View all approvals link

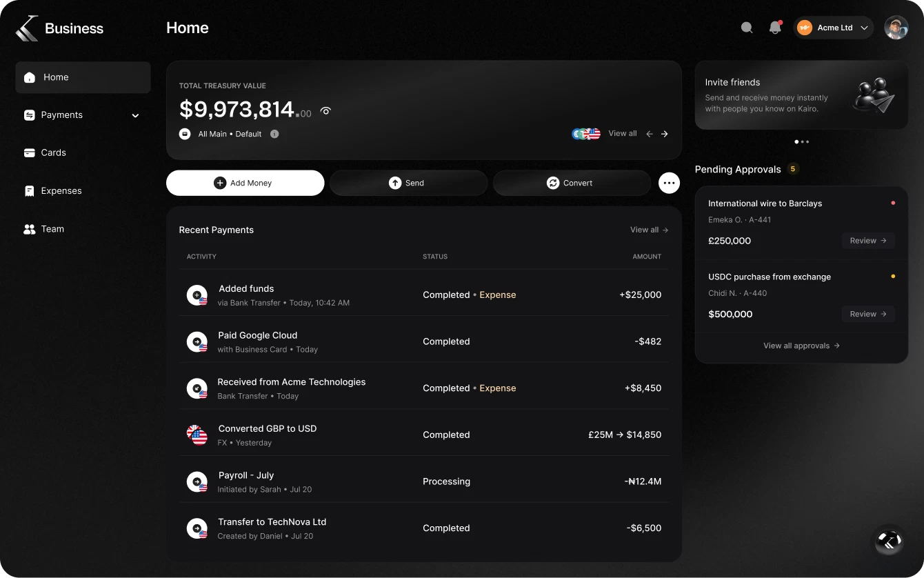[801, 346]
